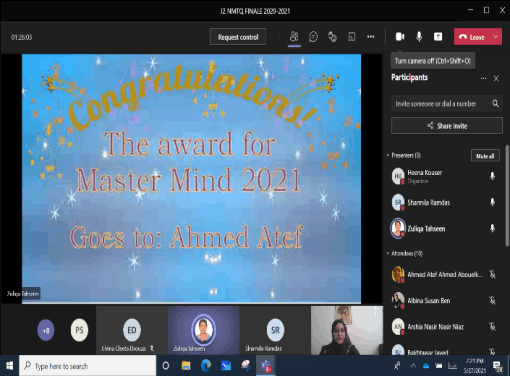Select the PS participant tile
This screenshot has height=376, width=510.
[x=79, y=330]
